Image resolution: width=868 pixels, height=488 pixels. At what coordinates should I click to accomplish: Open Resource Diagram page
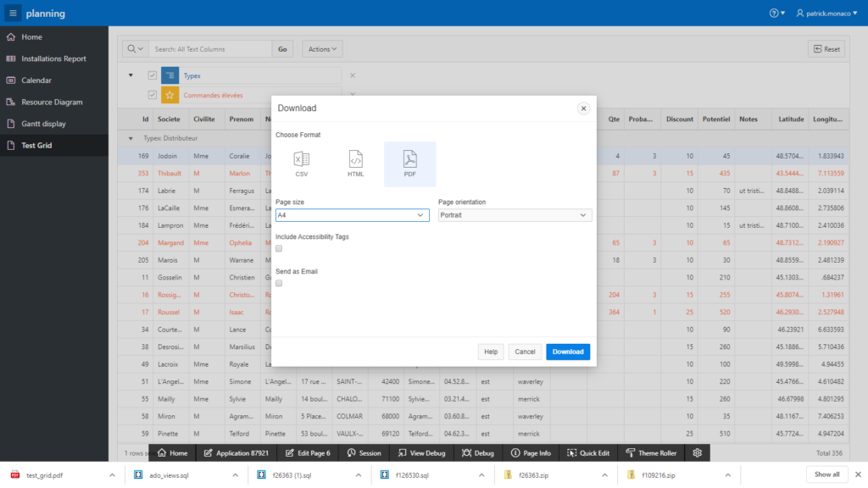pos(54,102)
